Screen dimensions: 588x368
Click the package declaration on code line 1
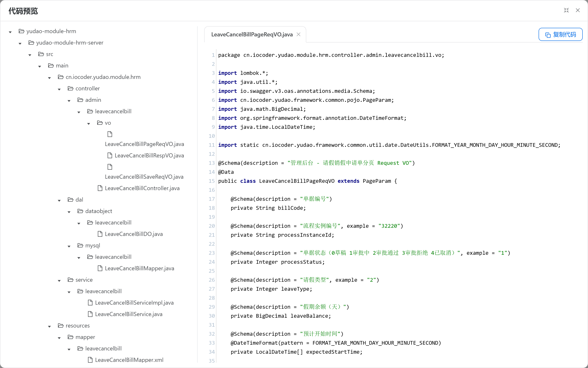331,55
